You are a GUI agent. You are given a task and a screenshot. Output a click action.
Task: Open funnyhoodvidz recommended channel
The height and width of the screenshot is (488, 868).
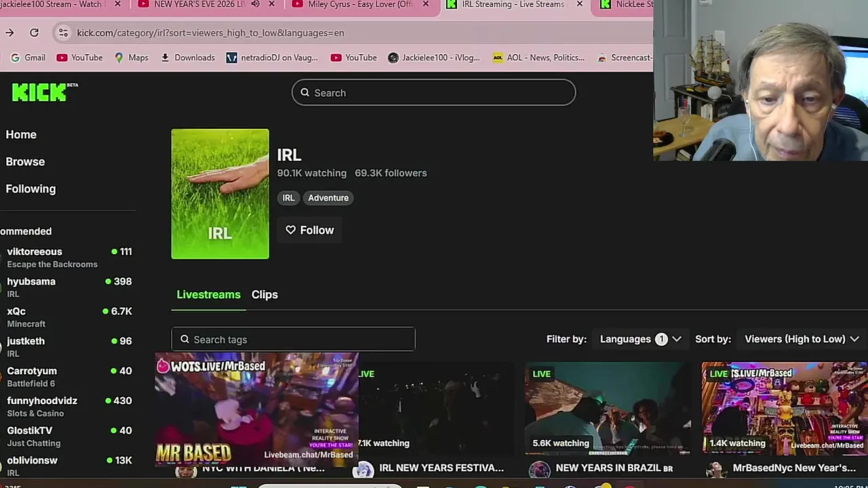[68, 407]
